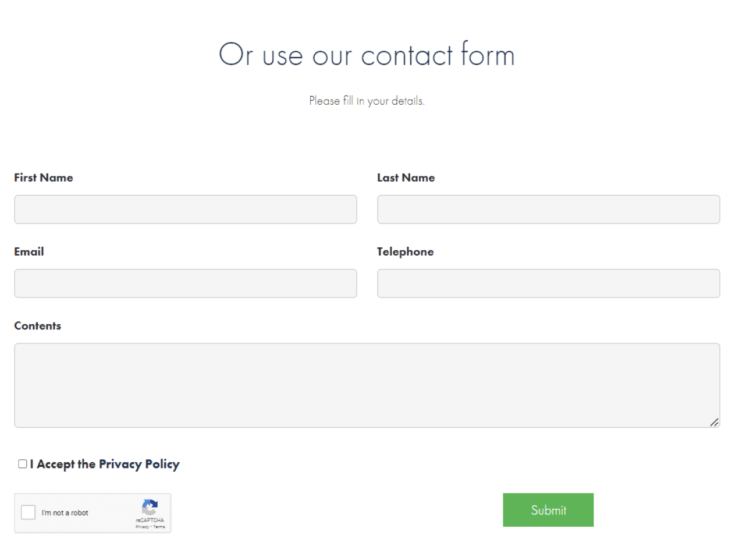The height and width of the screenshot is (560, 732).
Task: Click the I'm not a robot text
Action: click(65, 512)
